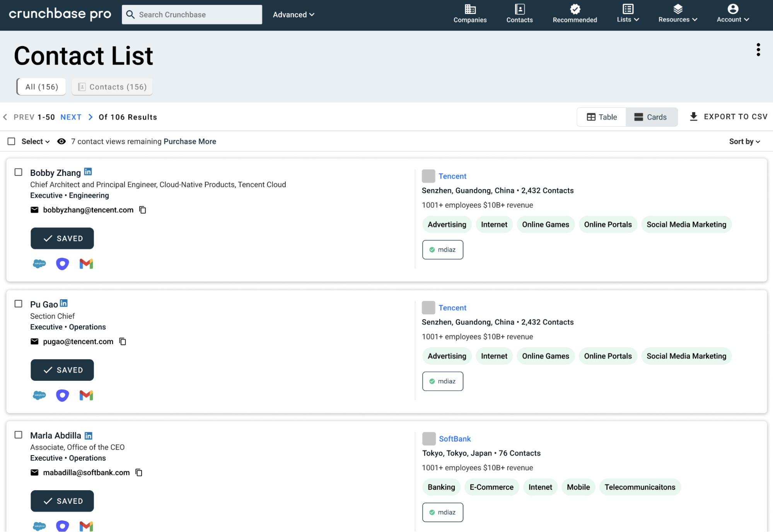Click mdiaz badge in Bobby Zhang's card
The width and height of the screenshot is (773, 532).
click(442, 250)
